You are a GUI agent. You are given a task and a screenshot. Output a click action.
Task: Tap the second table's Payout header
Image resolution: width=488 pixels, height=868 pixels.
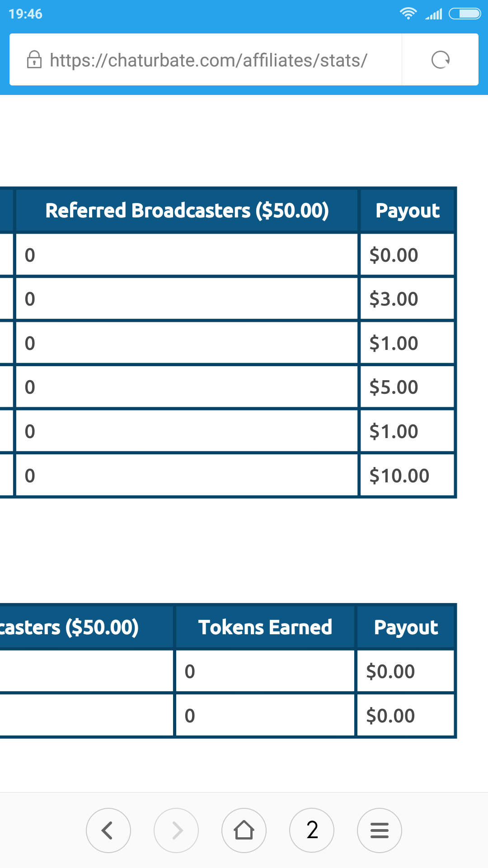406,627
